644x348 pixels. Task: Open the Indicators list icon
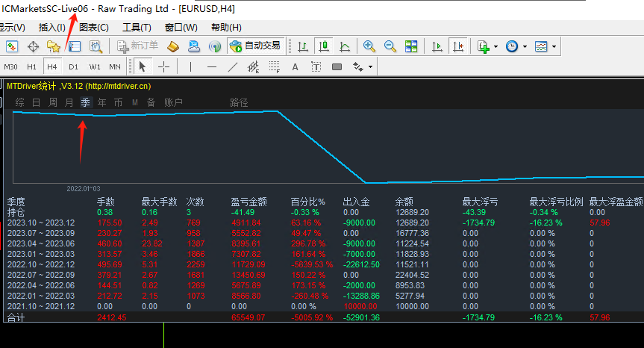(x=484, y=46)
